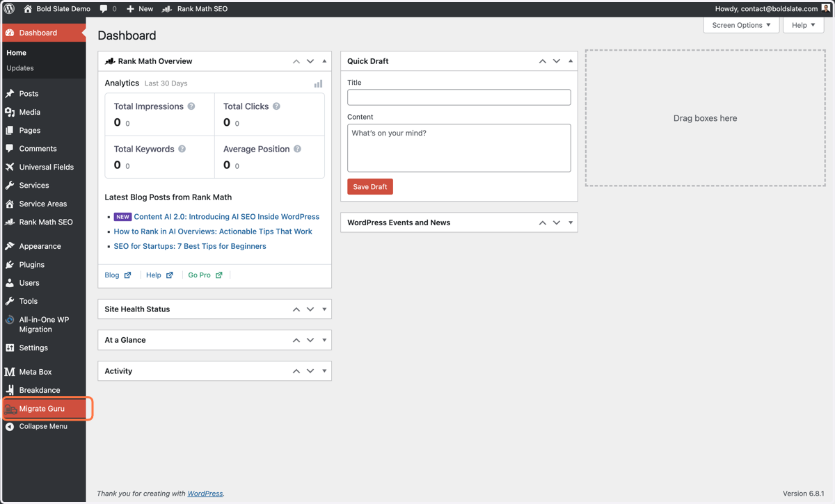The image size is (835, 504).
Task: Open the Updates submenu item
Action: tap(20, 68)
